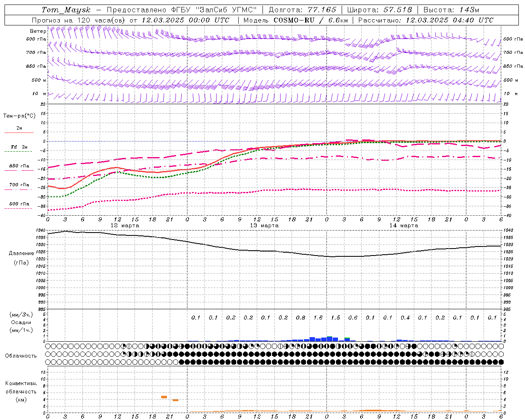Click the 1.5 three-hour precipitation value
525x420 pixels.
pos(336,317)
